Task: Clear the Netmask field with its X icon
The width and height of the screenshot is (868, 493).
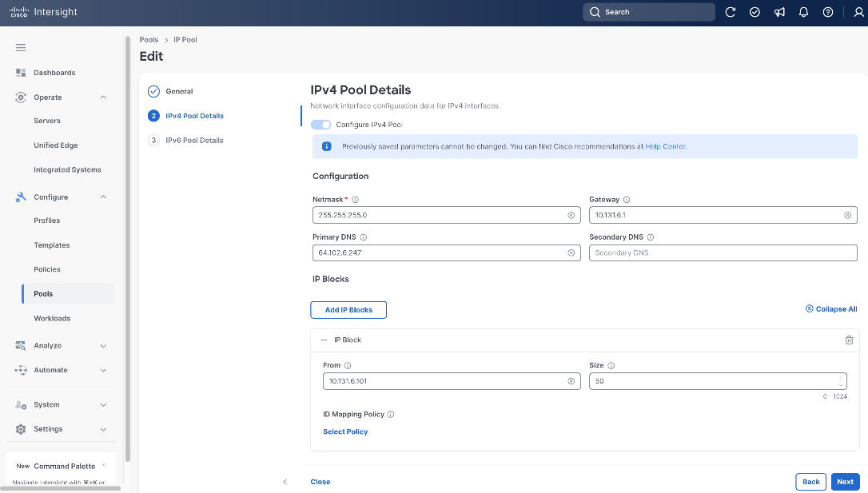Action: pyautogui.click(x=571, y=215)
